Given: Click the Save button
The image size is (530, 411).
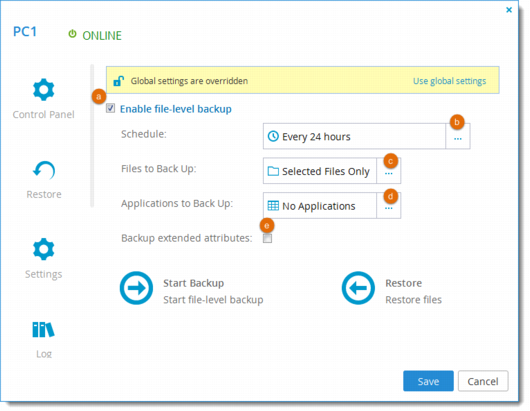Looking at the screenshot, I should pos(428,381).
